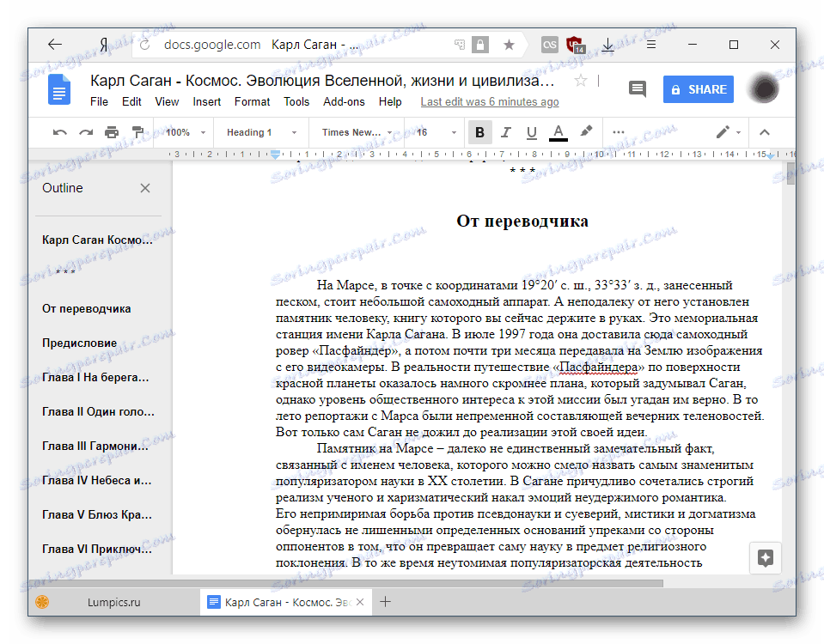Viewport: 824px width, 644px height.
Task: Open the Insert menu
Action: click(x=206, y=102)
